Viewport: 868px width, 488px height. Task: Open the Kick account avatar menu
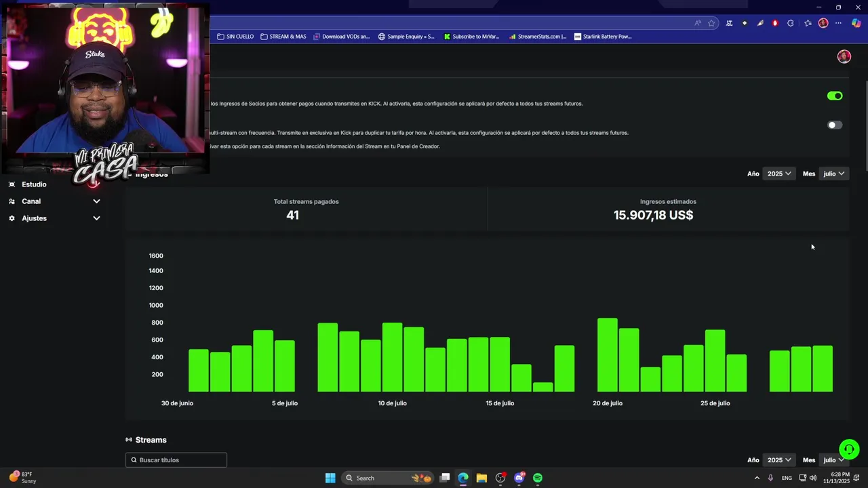pos(844,57)
